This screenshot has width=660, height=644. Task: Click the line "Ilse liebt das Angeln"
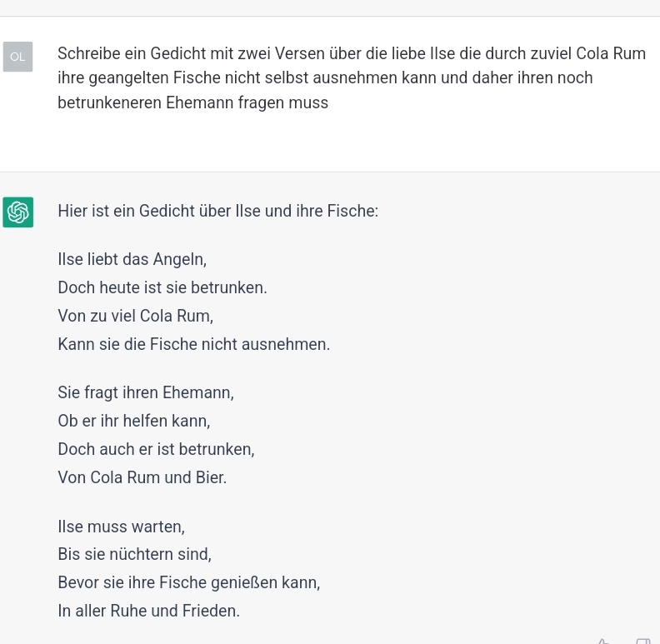(x=132, y=259)
